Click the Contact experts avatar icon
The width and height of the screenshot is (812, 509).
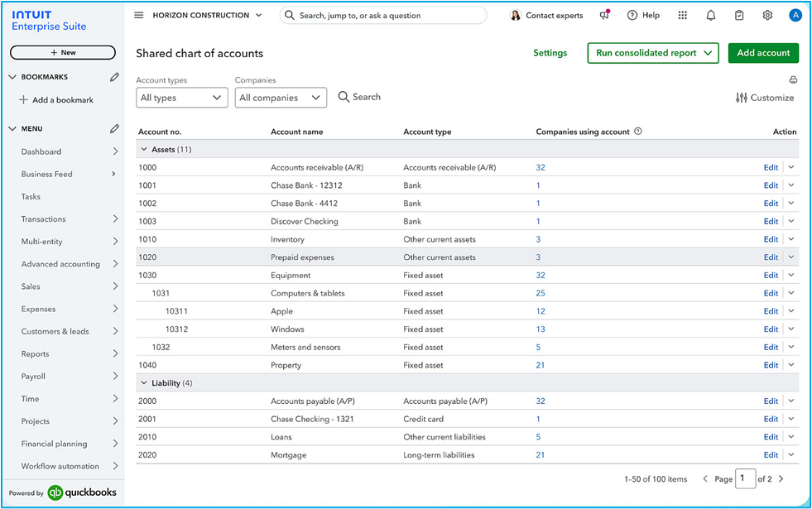(x=516, y=16)
